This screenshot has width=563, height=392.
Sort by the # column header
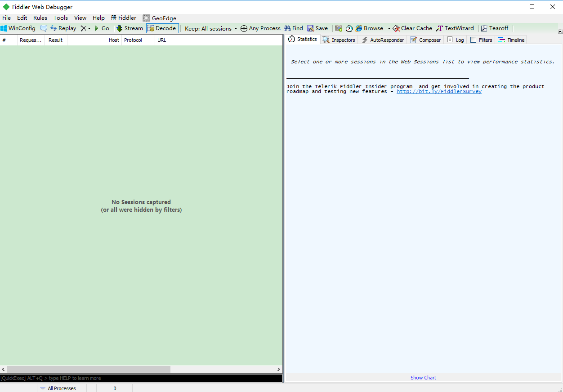click(9, 40)
